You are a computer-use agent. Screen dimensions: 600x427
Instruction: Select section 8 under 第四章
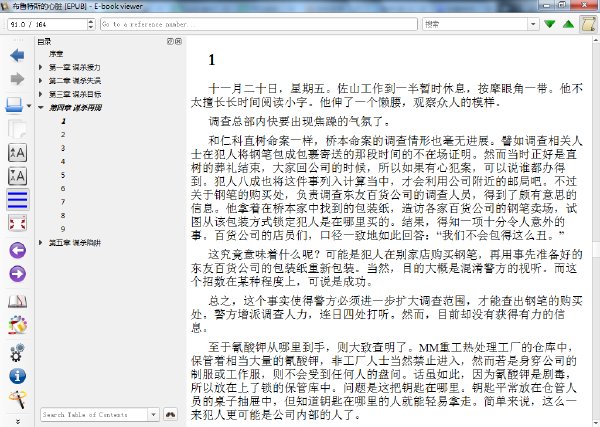(63, 215)
